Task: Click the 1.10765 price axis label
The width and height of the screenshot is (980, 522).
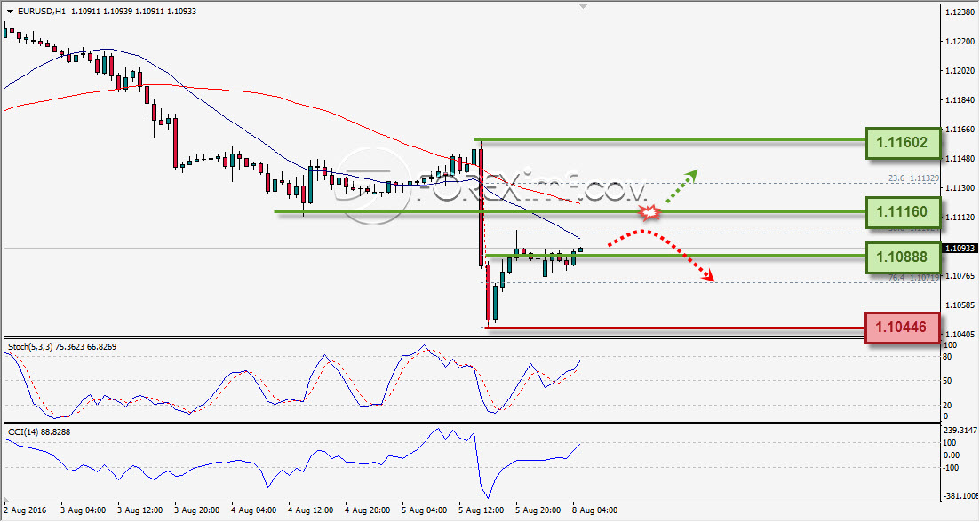Action: pyautogui.click(x=960, y=275)
